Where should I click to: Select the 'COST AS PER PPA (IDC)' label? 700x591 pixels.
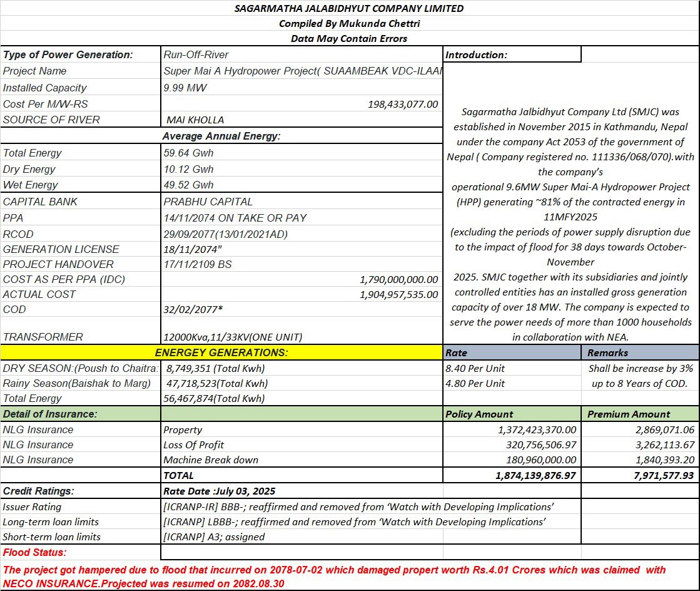coord(64,279)
